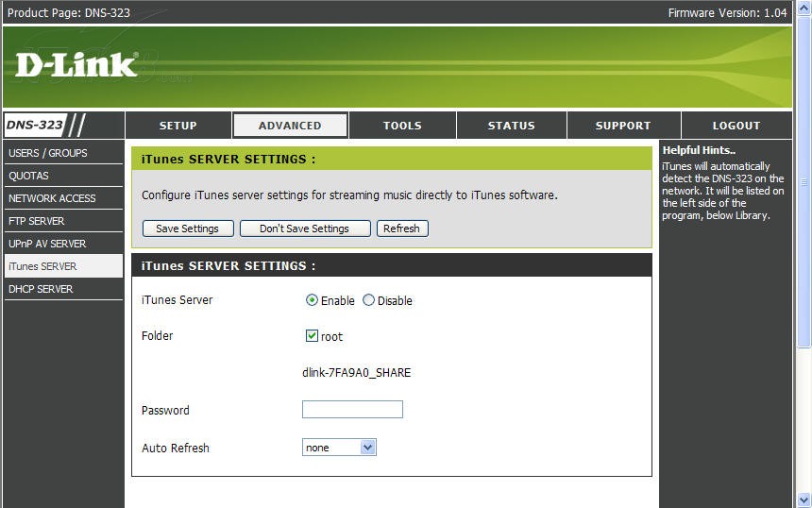Open USERS / GROUPS in the sidebar
The image size is (812, 508).
click(48, 153)
